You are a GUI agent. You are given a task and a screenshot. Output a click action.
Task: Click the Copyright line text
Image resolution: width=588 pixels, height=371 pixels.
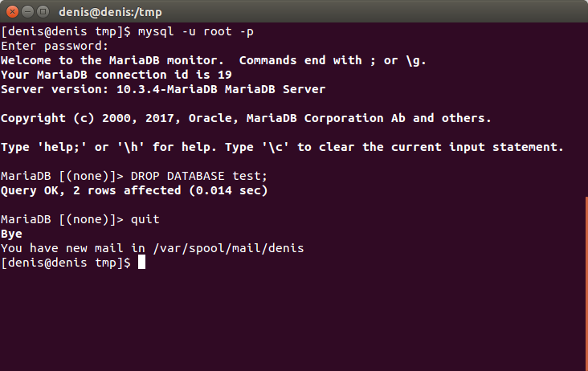[x=246, y=118]
